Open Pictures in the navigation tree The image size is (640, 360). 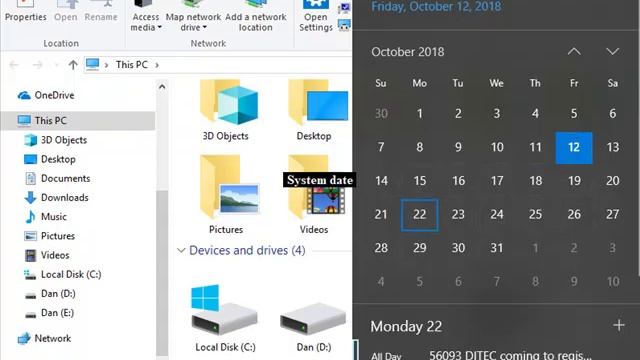coord(49,236)
